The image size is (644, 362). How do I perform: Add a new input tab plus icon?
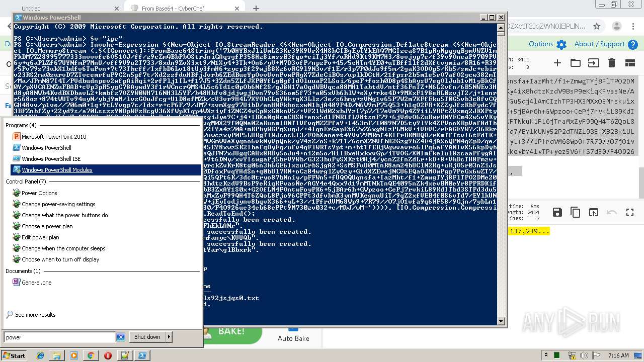click(x=557, y=63)
